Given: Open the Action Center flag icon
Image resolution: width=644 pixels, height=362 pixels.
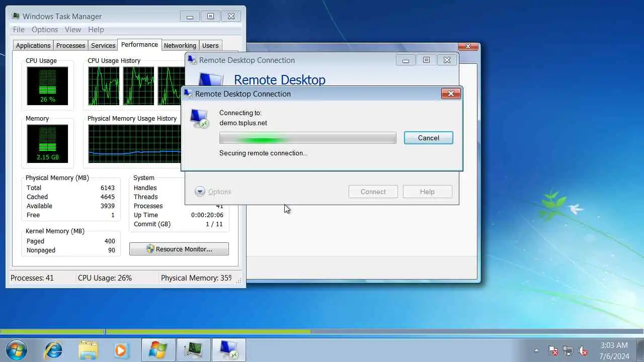Looking at the screenshot, I should pos(553,350).
